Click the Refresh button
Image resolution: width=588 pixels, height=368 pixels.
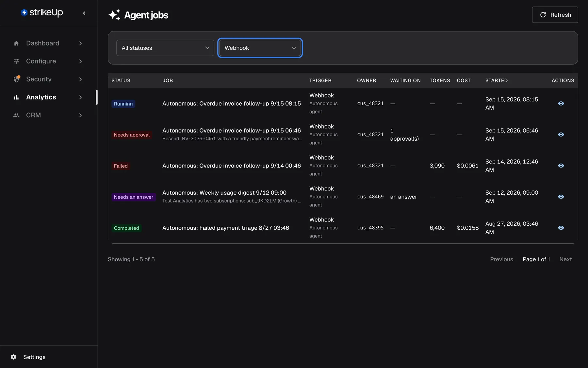pos(555,15)
